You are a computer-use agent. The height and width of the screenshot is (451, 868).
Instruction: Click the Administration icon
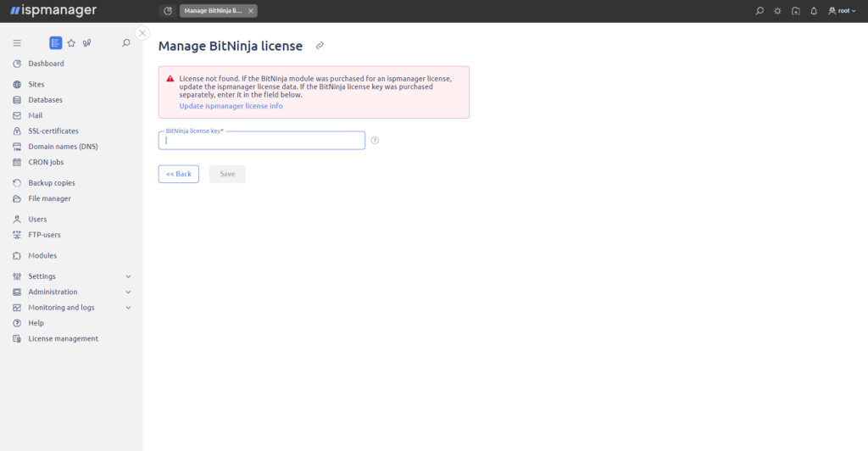(17, 292)
